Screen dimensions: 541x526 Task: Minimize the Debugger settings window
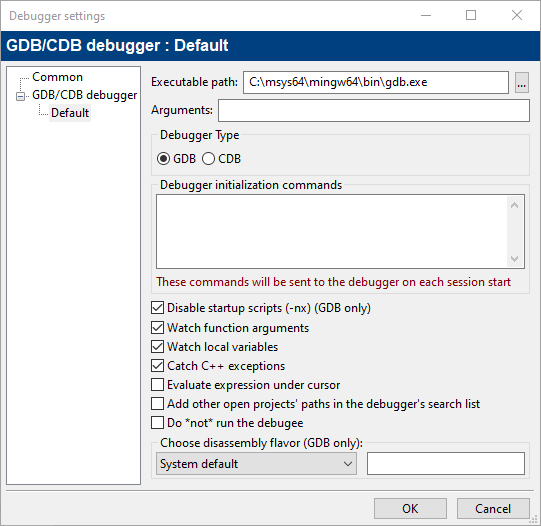pos(426,15)
